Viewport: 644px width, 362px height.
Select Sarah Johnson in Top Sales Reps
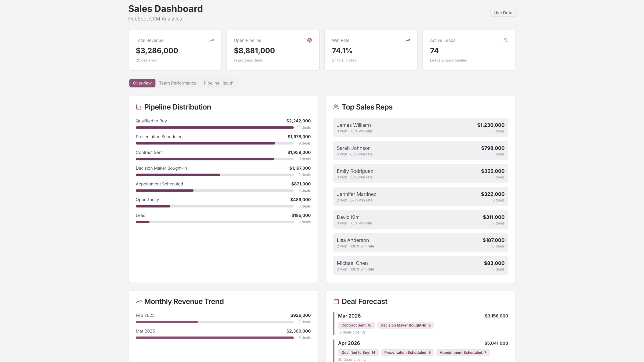pos(420,150)
